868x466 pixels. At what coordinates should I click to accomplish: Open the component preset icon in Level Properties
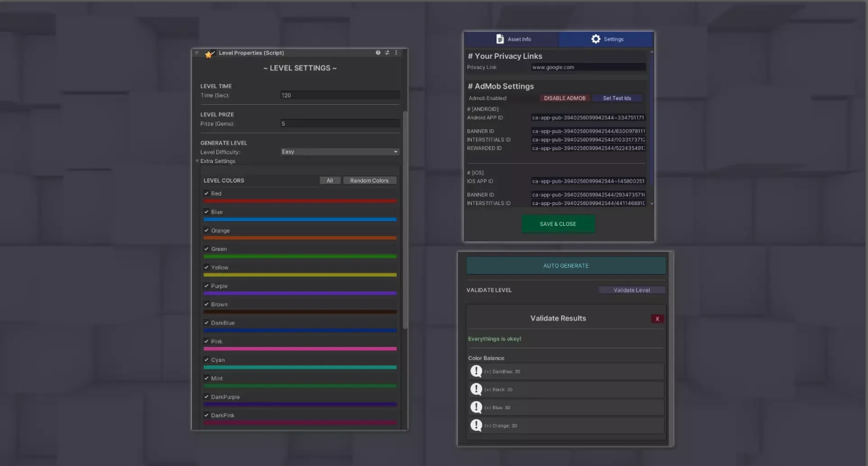[x=387, y=53]
